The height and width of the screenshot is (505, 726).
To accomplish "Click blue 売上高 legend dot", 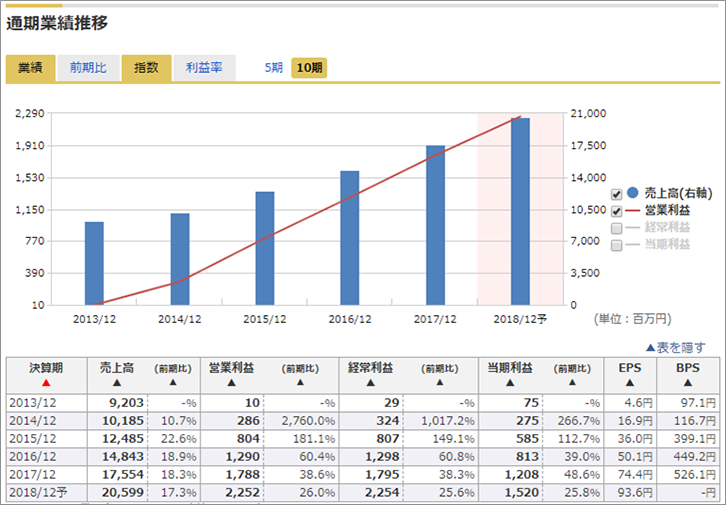I will [x=632, y=193].
